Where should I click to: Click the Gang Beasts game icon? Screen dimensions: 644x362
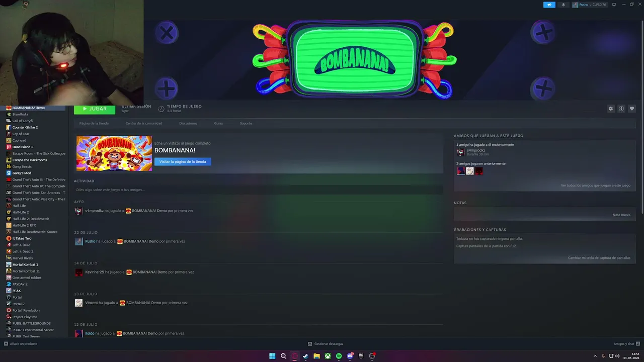tap(9, 166)
